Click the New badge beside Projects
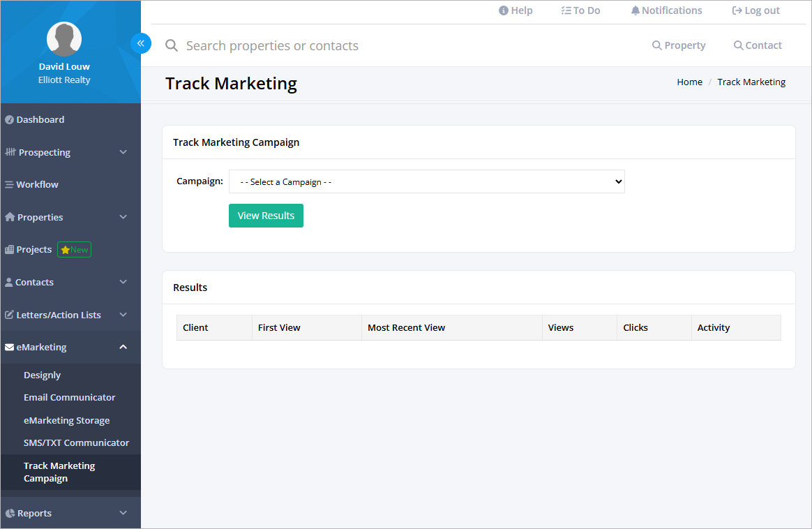 74,250
